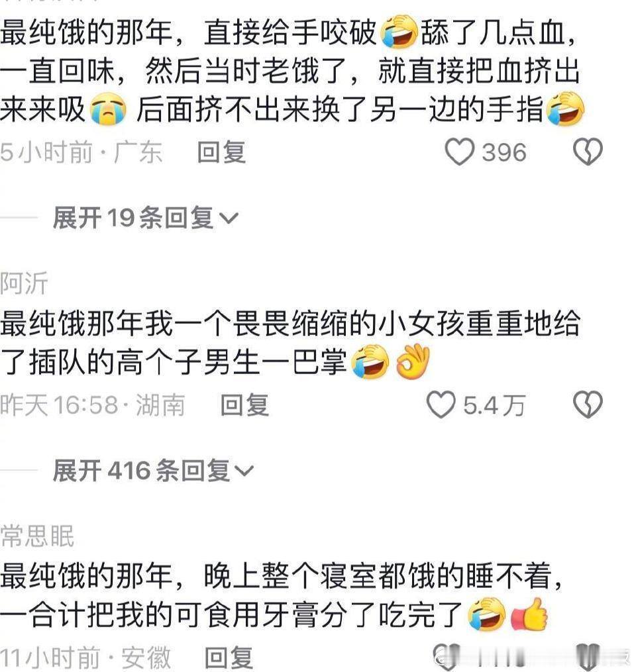Tap broken-heart dislike on 阿沂's comment
Screen dimensions: 636x672
pyautogui.click(x=588, y=405)
